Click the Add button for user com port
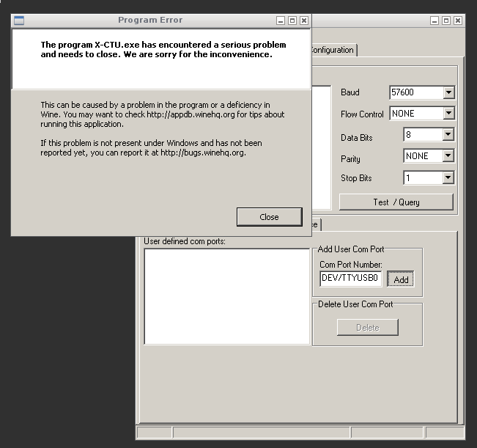Screen dimensions: 477x448 [400, 279]
